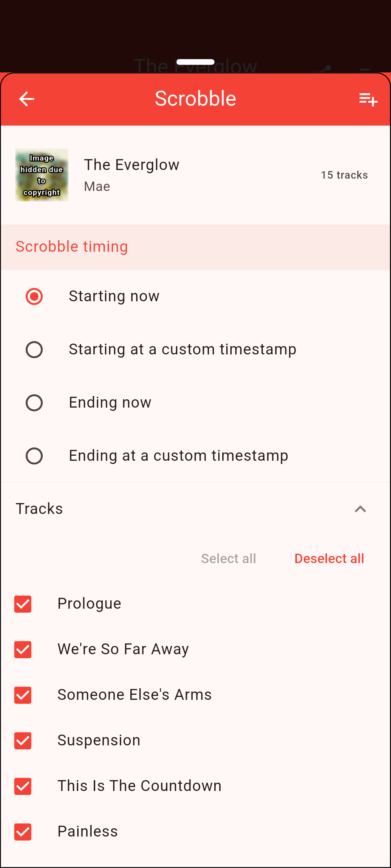Tap The Everglow album title text
The height and width of the screenshot is (868, 391).
(x=132, y=165)
